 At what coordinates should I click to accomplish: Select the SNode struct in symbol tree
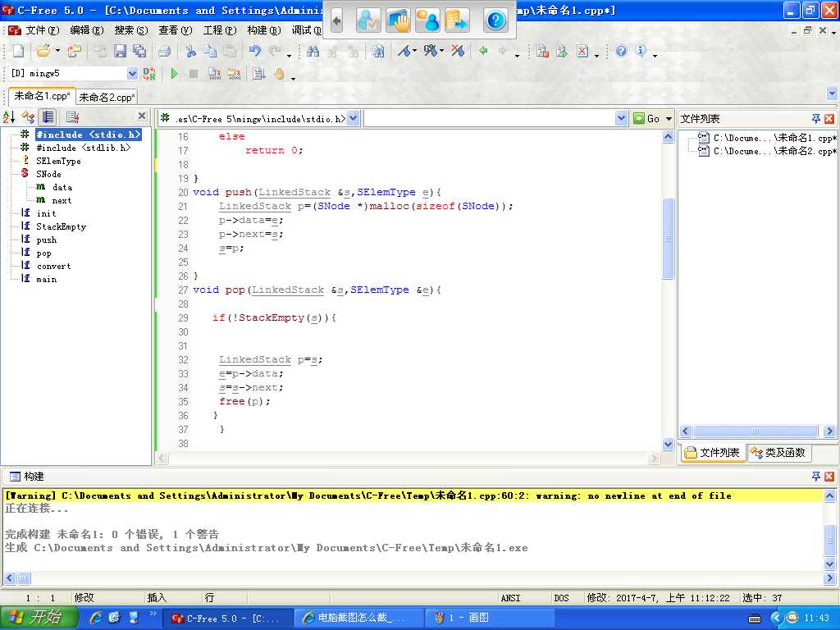(x=48, y=174)
